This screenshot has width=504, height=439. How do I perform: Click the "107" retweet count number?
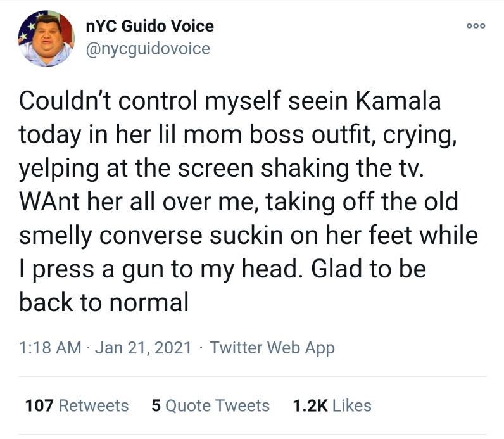tap(39, 405)
